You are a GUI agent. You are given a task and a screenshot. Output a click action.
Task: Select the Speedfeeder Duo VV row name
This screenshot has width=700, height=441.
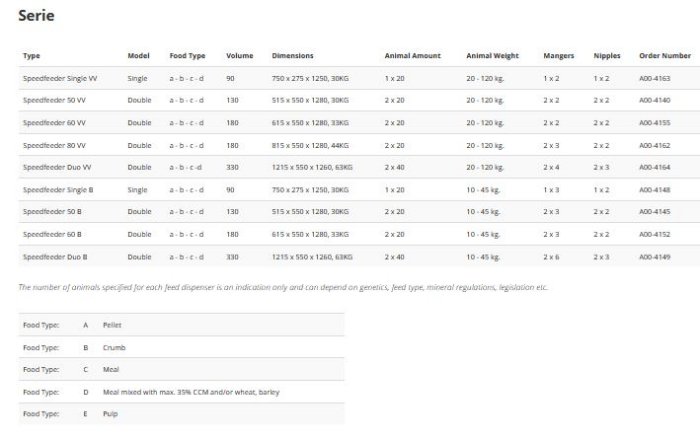[x=57, y=167]
